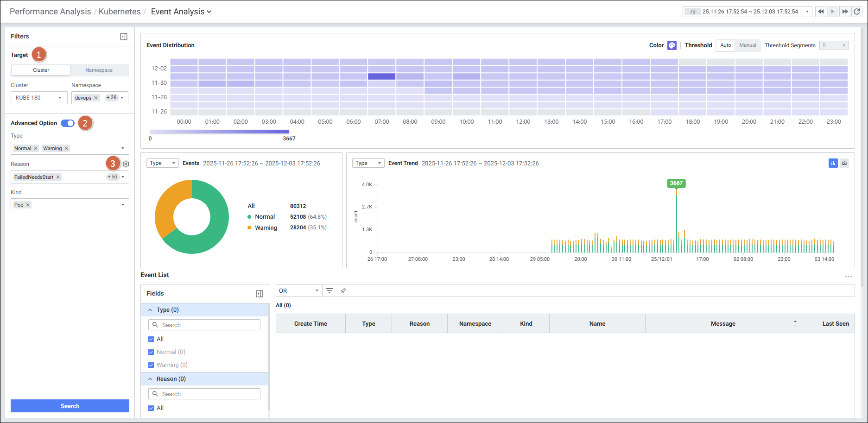Select Manual threshold mode
Image resolution: width=868 pixels, height=423 pixels.
[748, 45]
